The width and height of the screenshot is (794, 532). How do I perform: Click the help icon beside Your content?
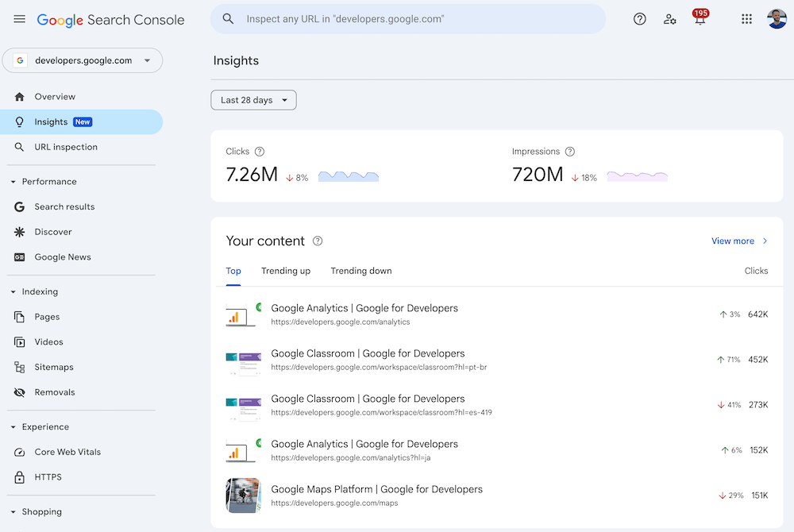(318, 241)
